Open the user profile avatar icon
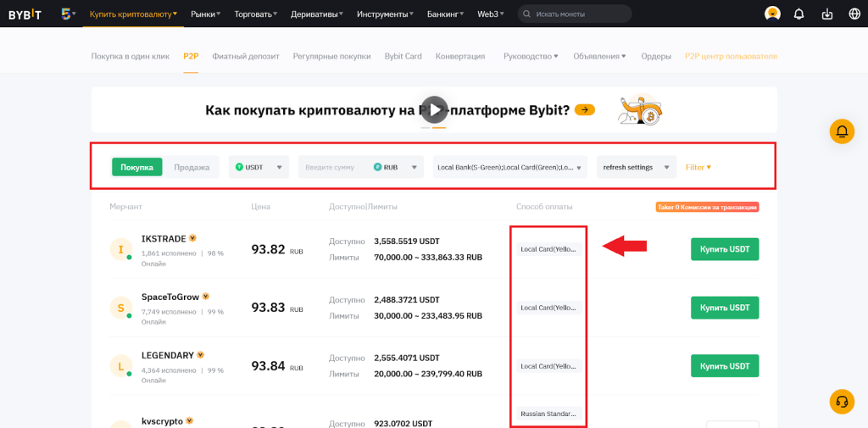 (x=772, y=14)
